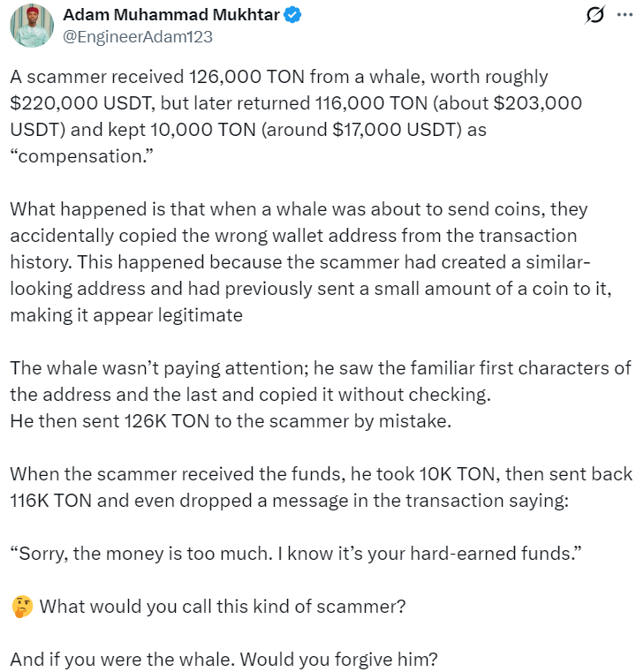Click the quote "Sorry, the money is too much"
Screen dimensions: 644x672
294,554
